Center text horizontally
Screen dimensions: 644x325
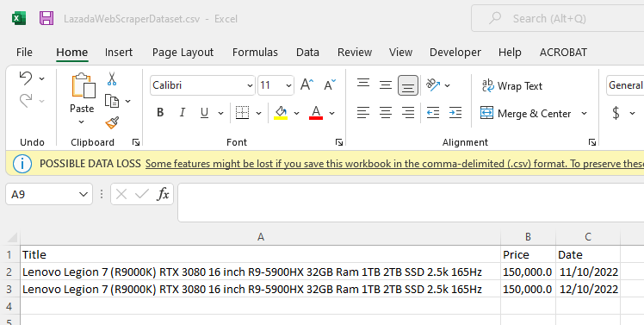point(385,113)
